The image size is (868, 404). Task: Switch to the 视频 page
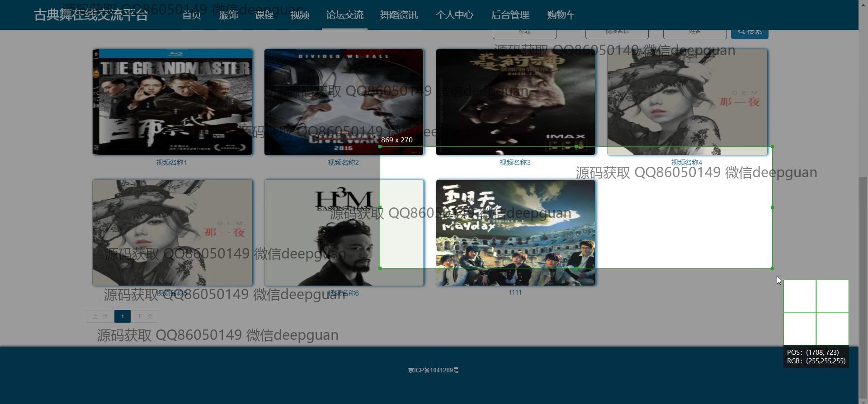[x=300, y=15]
